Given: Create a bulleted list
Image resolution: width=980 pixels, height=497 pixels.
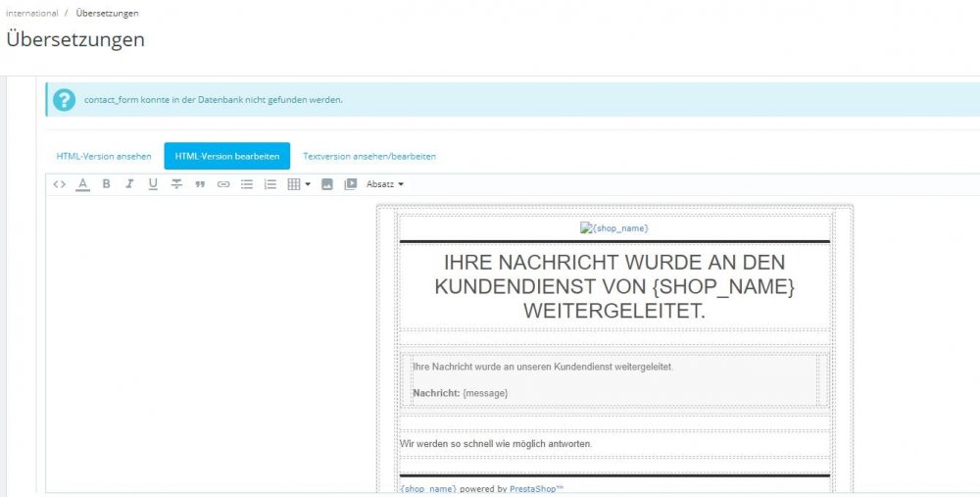Looking at the screenshot, I should [x=247, y=184].
